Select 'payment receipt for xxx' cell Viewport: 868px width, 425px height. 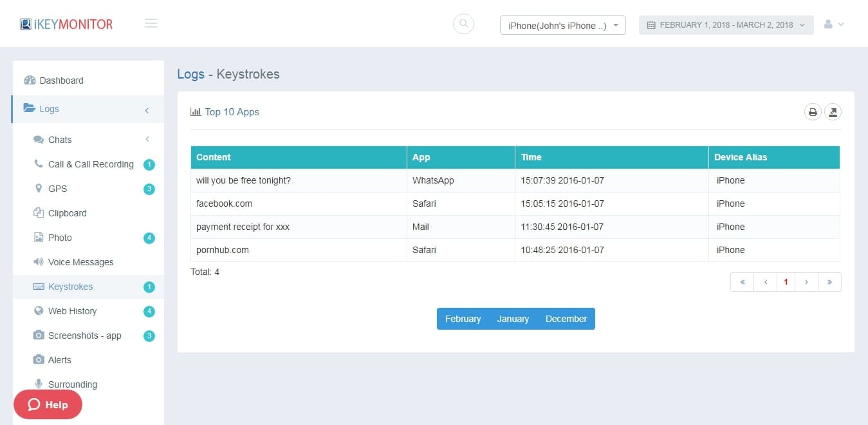pyautogui.click(x=299, y=227)
